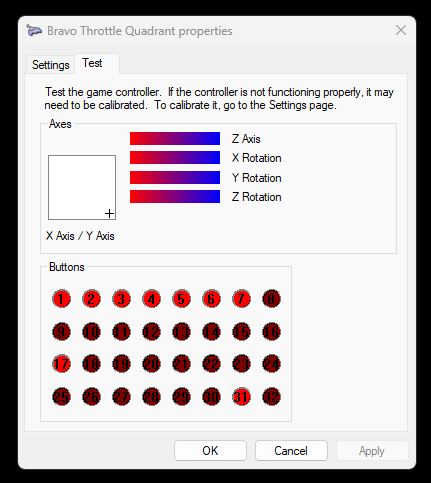The height and width of the screenshot is (483, 431).
Task: Click the Z Rotation indicator bar
Action: pos(175,197)
